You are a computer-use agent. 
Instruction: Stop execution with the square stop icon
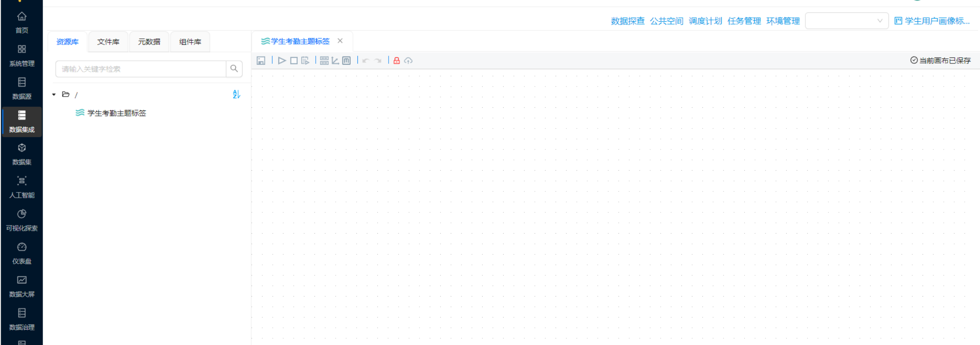294,61
